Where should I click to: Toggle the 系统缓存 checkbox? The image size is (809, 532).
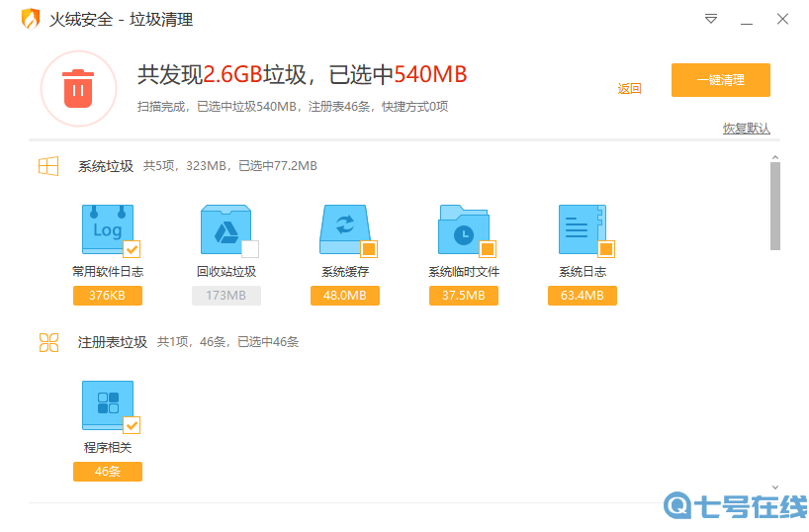tap(369, 249)
